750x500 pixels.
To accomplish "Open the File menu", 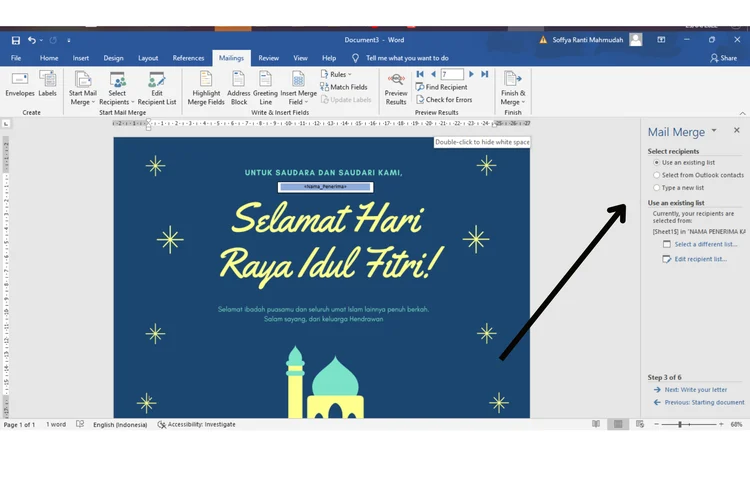I will (16, 58).
